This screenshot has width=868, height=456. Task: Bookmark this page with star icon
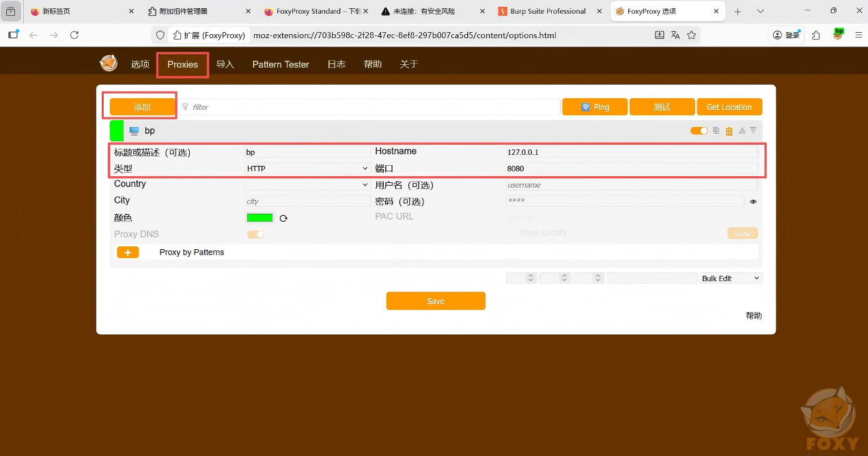pos(691,35)
